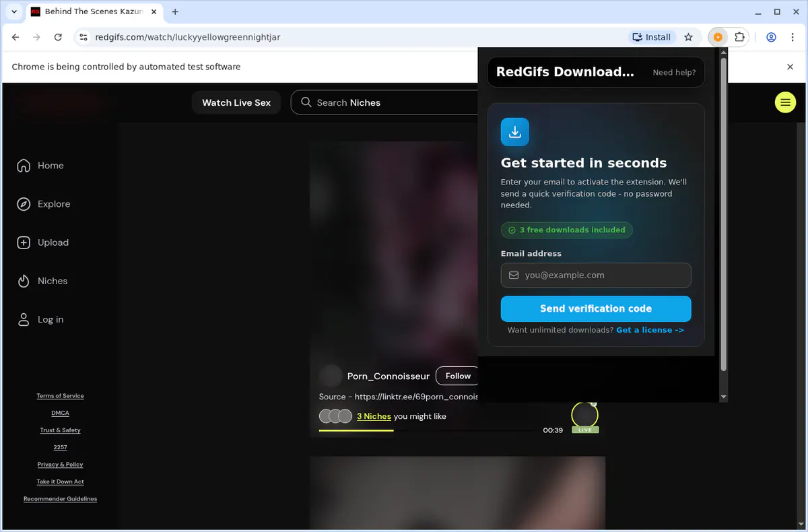The height and width of the screenshot is (532, 808).
Task: Expand the tab search dropdown arrow
Action: tap(14, 11)
